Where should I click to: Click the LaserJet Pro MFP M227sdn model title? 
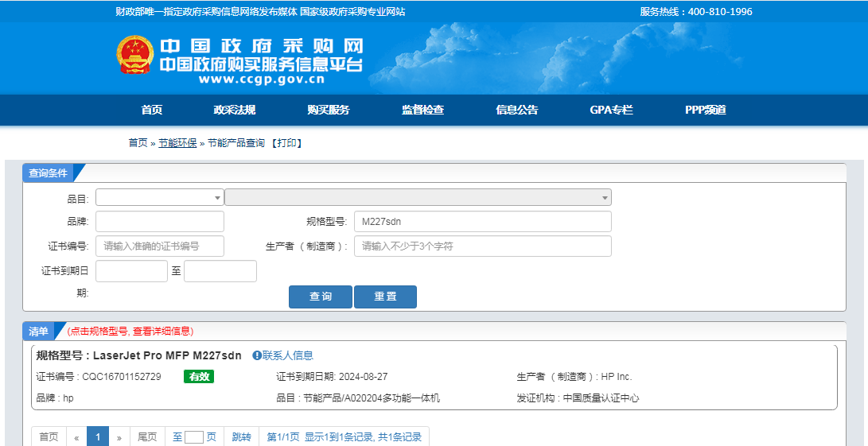[x=167, y=355]
